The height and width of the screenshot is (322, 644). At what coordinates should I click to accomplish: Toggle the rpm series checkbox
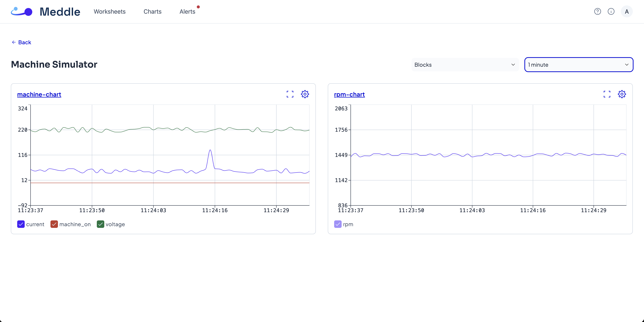338,224
